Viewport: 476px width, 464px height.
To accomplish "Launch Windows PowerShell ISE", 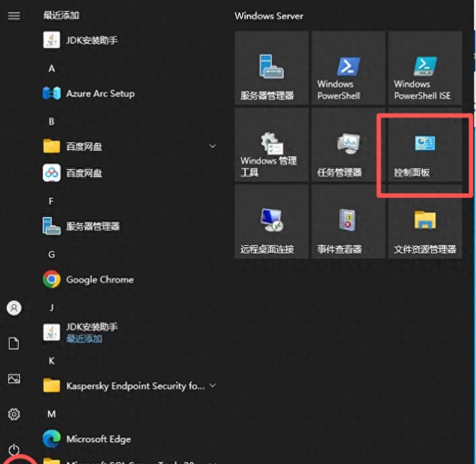I will click(x=424, y=68).
